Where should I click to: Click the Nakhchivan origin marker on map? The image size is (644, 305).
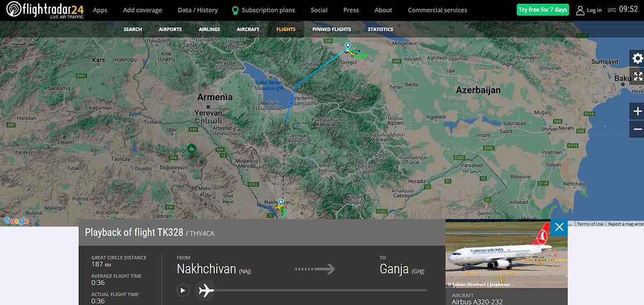click(x=281, y=202)
